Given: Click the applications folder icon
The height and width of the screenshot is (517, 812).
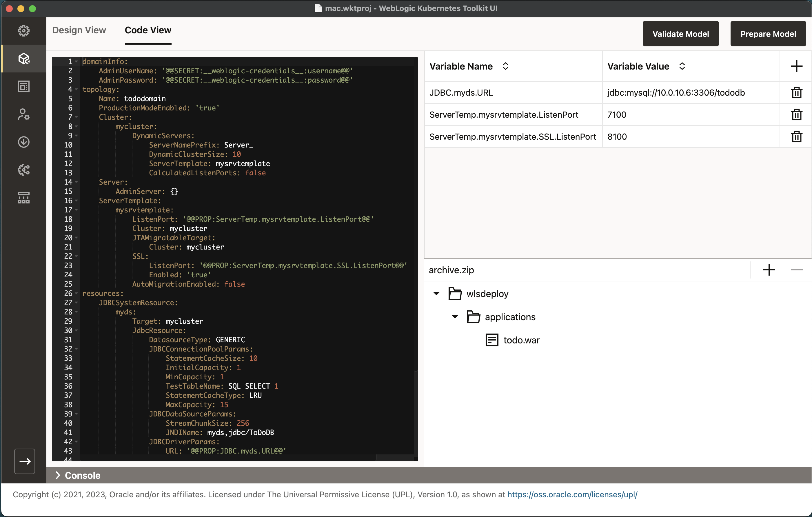Looking at the screenshot, I should [474, 317].
